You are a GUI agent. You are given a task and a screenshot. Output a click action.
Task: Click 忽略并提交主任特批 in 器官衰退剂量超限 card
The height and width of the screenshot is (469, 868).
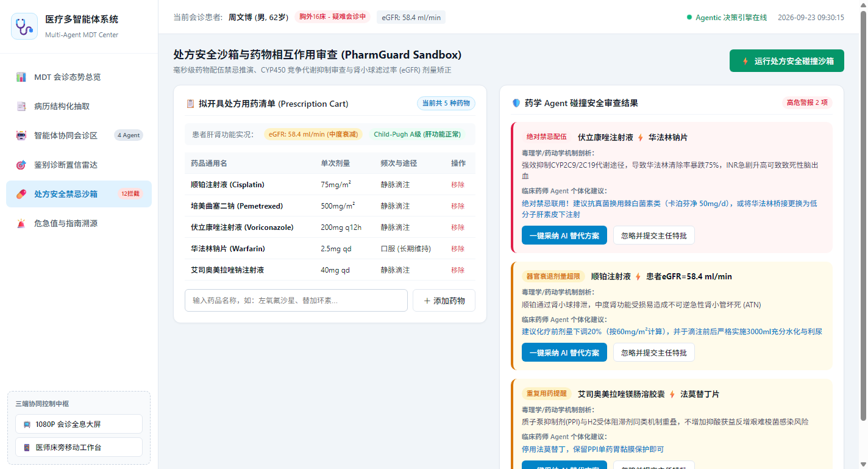(x=653, y=353)
